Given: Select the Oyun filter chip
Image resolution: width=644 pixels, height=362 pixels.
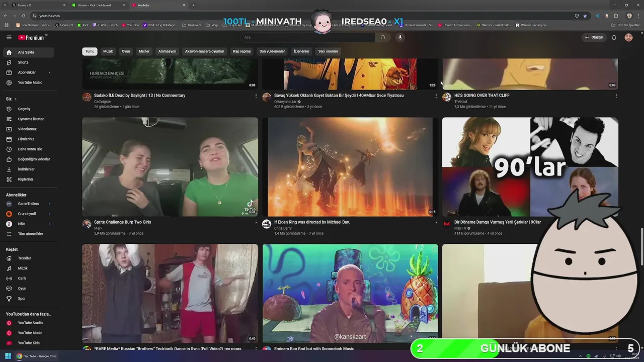Looking at the screenshot, I should pyautogui.click(x=126, y=51).
